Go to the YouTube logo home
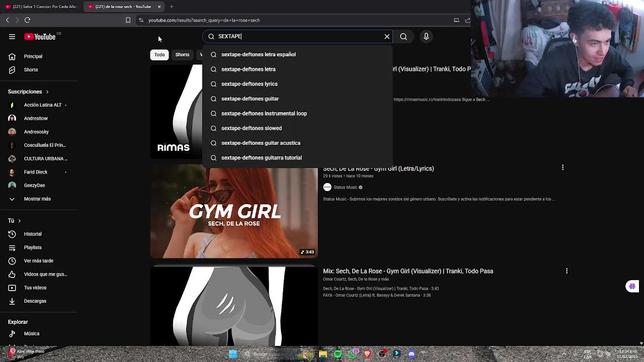The image size is (644, 362). pyautogui.click(x=40, y=37)
